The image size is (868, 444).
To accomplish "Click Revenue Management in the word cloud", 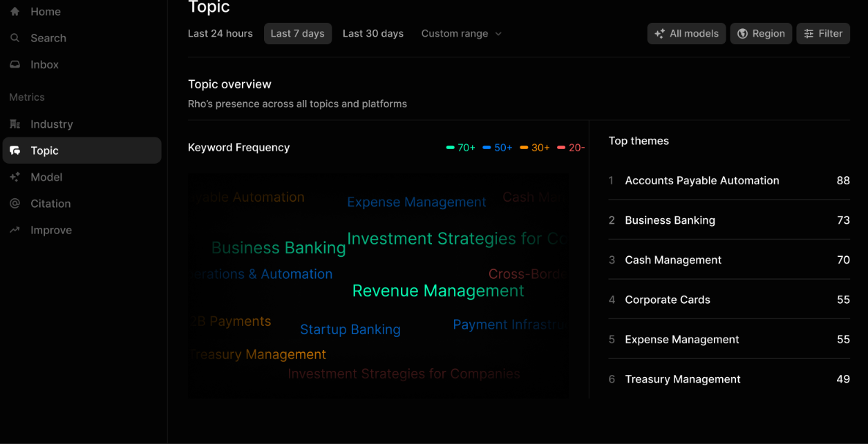I will (438, 291).
